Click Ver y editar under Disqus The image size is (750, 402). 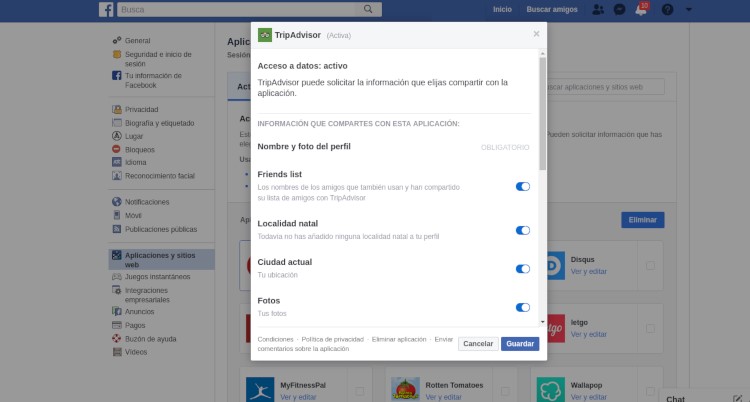point(588,271)
